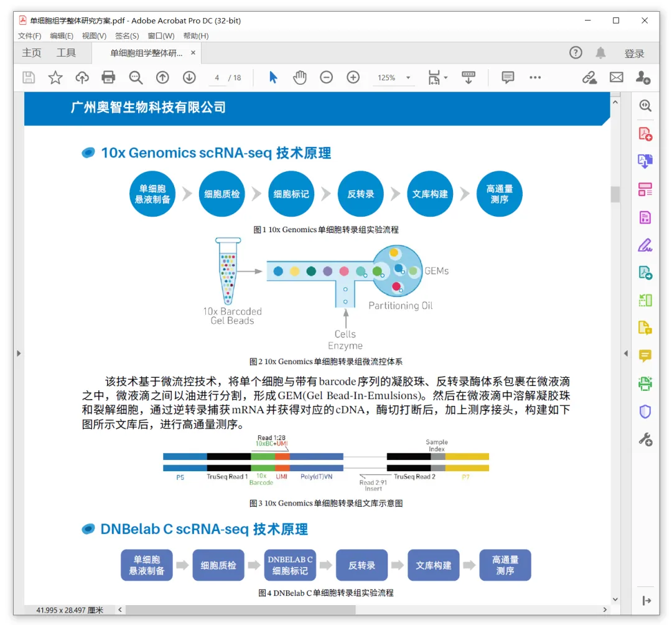Add a comment bubble from toolbar

pos(508,78)
